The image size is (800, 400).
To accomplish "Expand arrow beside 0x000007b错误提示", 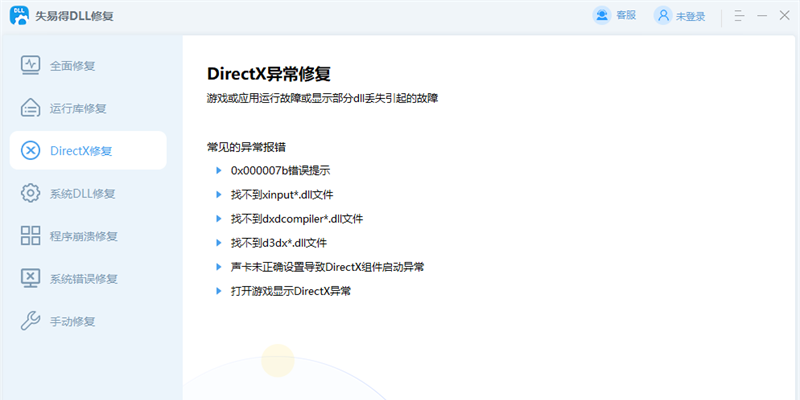I will pyautogui.click(x=219, y=170).
